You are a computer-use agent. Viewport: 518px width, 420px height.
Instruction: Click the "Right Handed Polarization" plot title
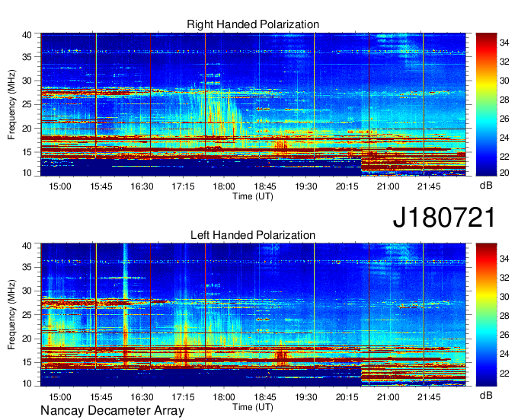(253, 24)
